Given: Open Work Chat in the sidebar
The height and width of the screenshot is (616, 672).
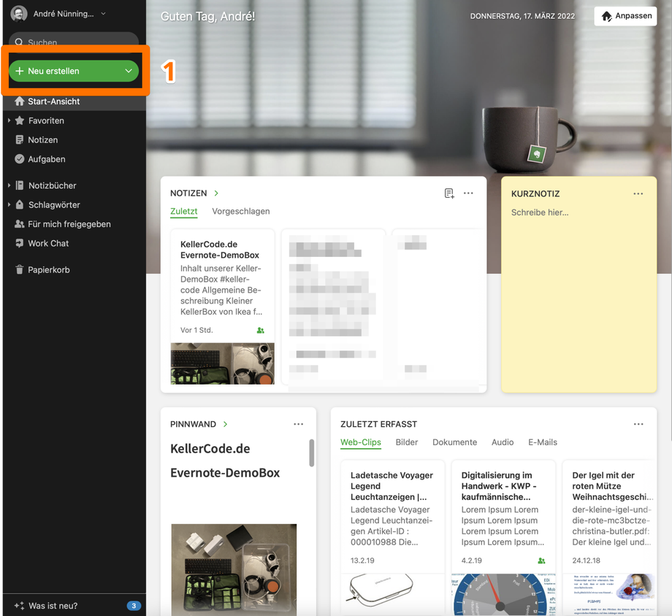Looking at the screenshot, I should (x=42, y=243).
